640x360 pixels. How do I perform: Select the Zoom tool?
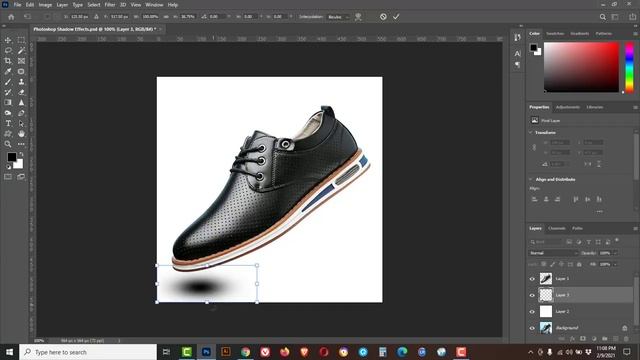pyautogui.click(x=8, y=144)
